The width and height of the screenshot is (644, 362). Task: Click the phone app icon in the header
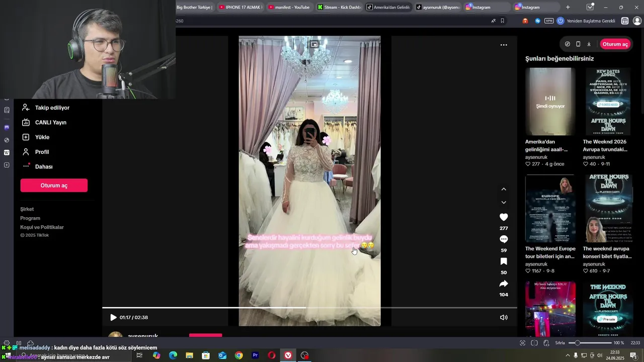point(578,44)
